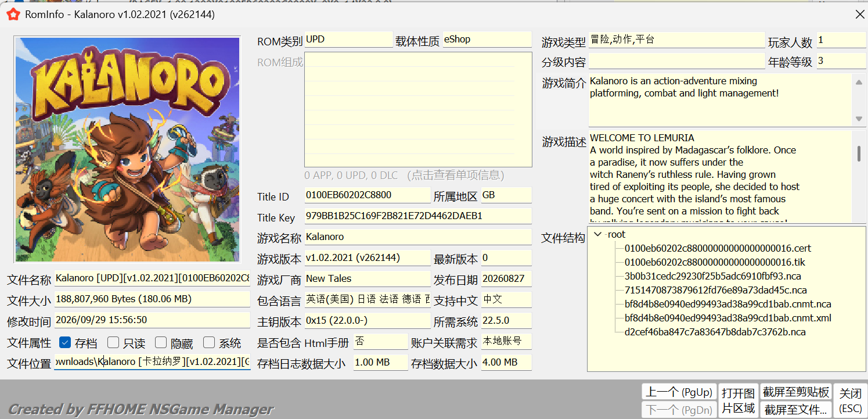Click the 游戏名称 field showing Kalanoro
The width and height of the screenshot is (868, 419).
coord(417,237)
